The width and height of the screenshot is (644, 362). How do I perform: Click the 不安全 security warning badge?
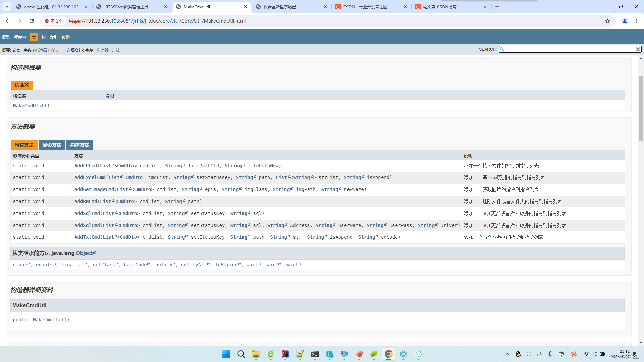(54, 21)
